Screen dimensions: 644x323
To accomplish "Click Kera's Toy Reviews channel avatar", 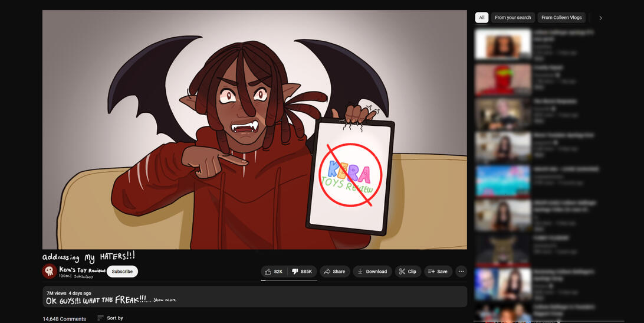I will (50, 271).
